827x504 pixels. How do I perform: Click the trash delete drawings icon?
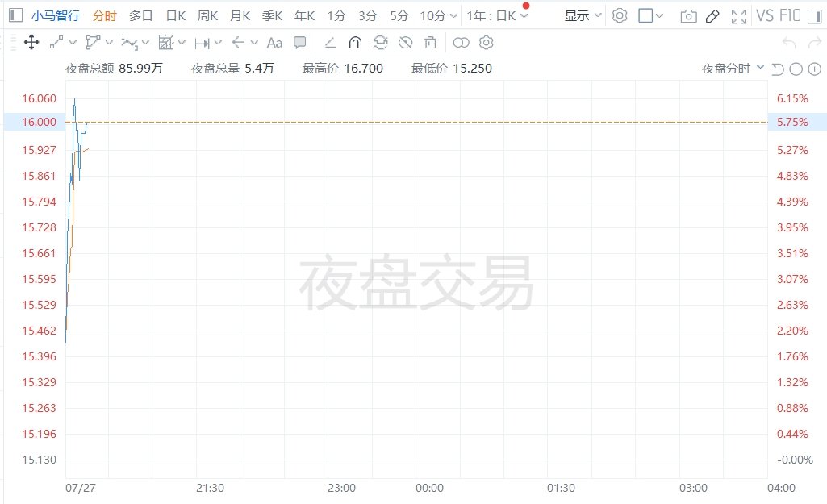(x=430, y=43)
